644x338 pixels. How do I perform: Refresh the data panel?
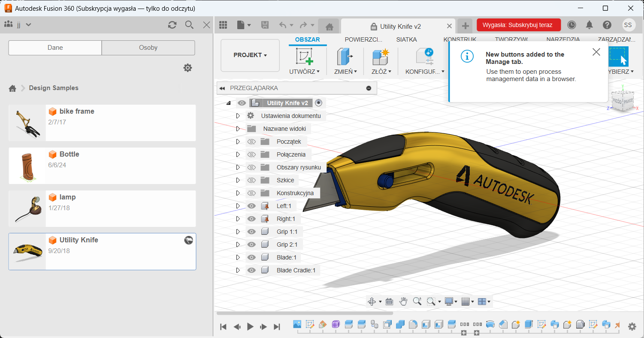[172, 25]
